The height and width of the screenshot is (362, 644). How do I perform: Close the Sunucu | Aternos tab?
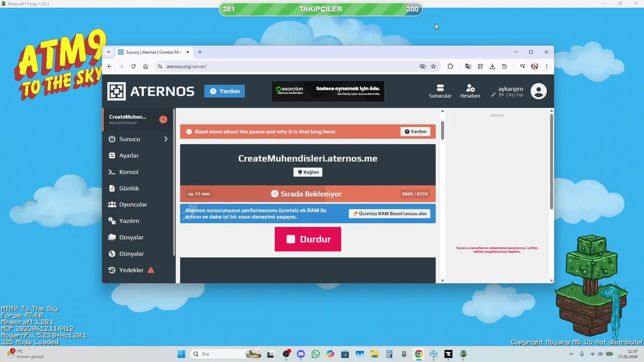188,52
